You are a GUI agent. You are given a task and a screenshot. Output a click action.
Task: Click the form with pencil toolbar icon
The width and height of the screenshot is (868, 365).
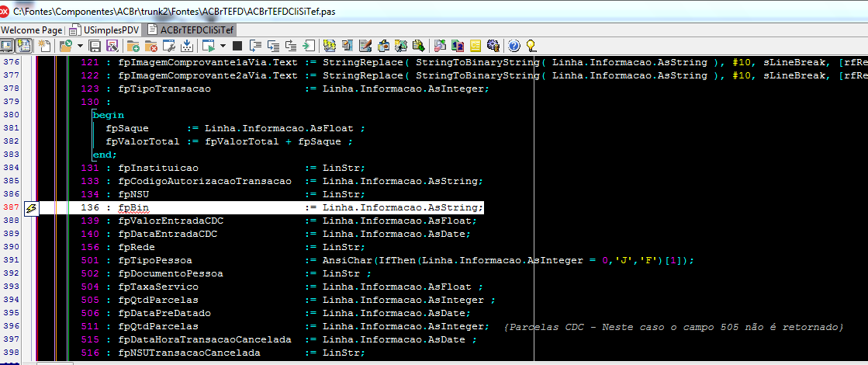point(365,45)
